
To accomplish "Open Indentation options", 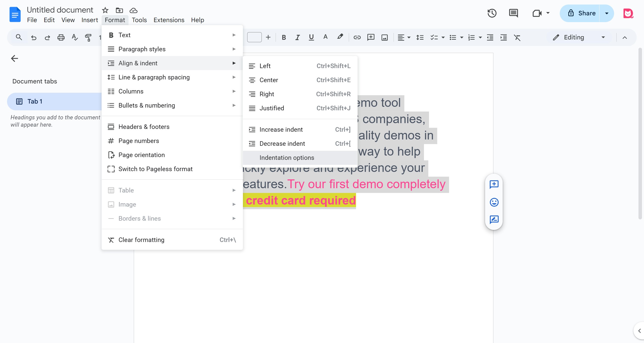I will pos(300,158).
